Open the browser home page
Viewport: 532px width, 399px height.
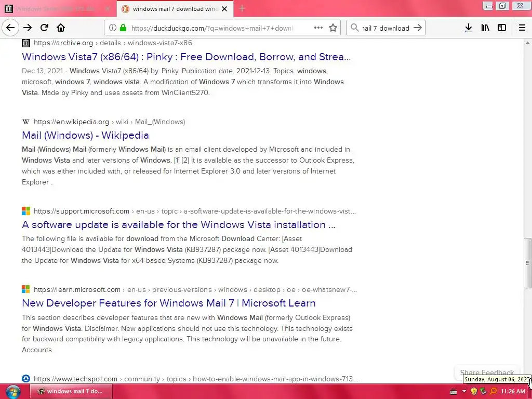click(x=61, y=28)
